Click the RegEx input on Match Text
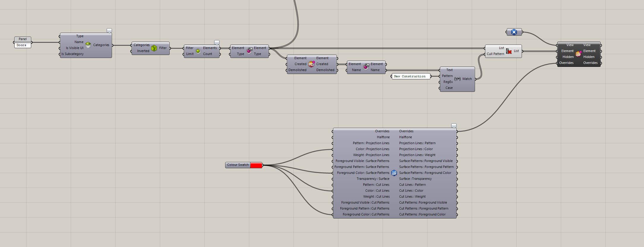The width and height of the screenshot is (644, 247). pos(448,82)
